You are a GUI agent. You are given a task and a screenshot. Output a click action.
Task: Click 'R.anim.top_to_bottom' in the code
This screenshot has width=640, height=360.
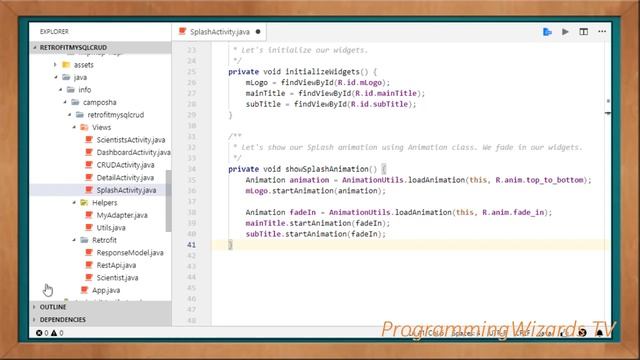(539, 180)
